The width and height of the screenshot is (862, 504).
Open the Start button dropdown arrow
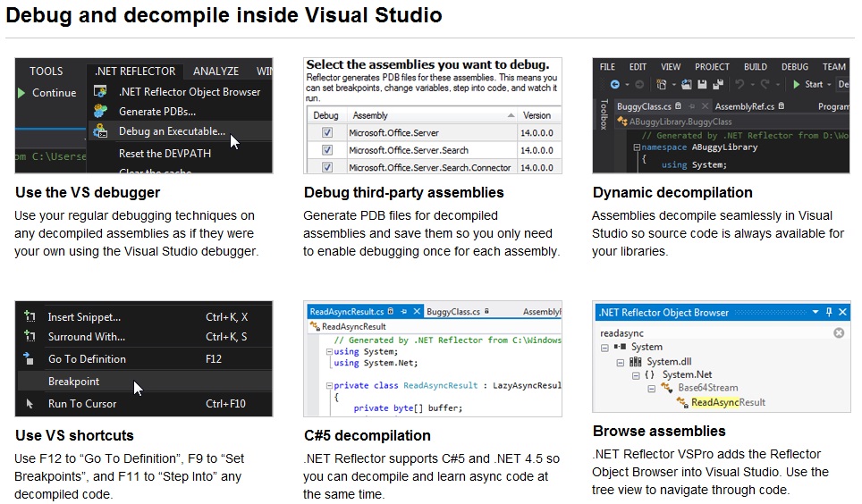(829, 84)
